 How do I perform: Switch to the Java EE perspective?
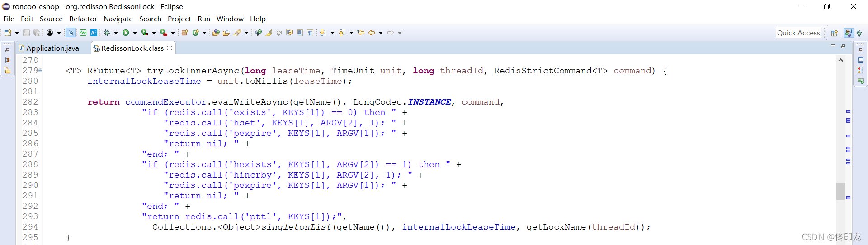(x=849, y=33)
